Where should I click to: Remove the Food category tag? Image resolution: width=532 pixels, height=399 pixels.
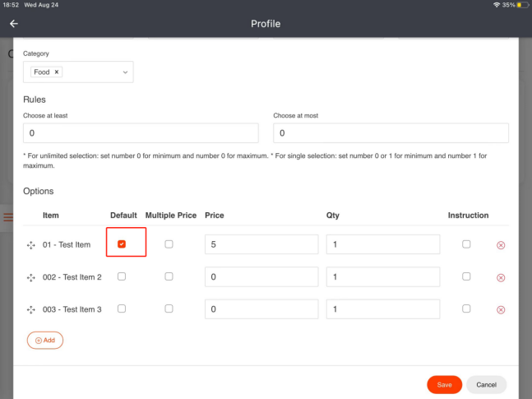[x=57, y=72]
